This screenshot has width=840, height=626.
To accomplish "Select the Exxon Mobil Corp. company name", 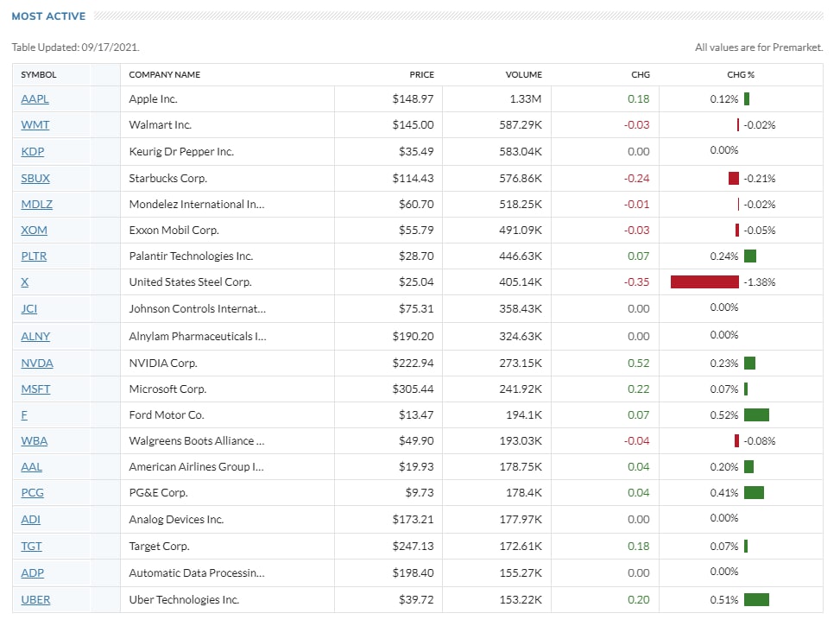I will tap(174, 231).
